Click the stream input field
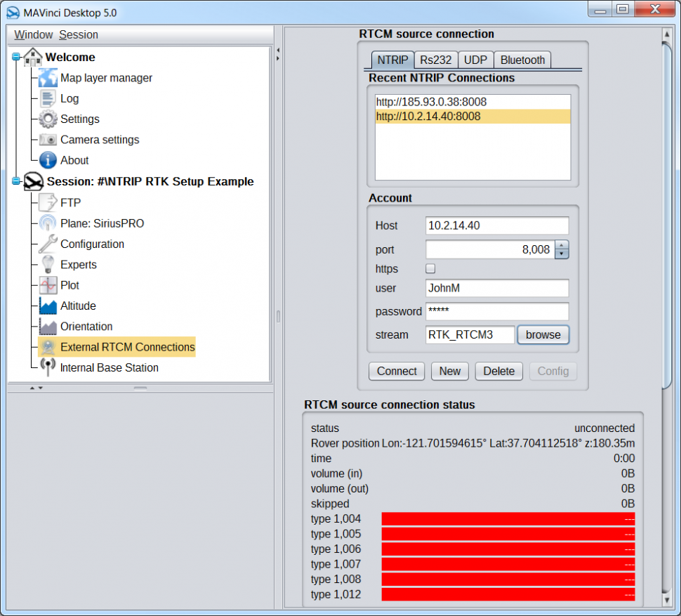 click(x=470, y=334)
